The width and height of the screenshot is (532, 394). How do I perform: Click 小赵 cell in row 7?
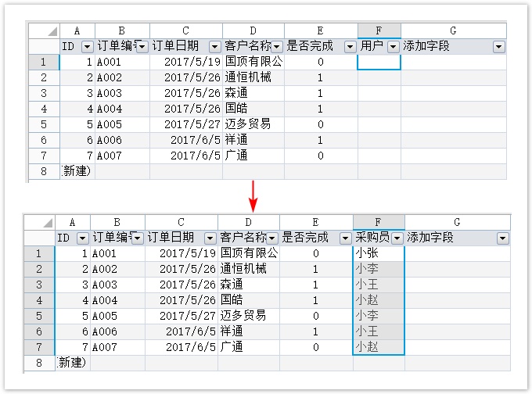(378, 347)
